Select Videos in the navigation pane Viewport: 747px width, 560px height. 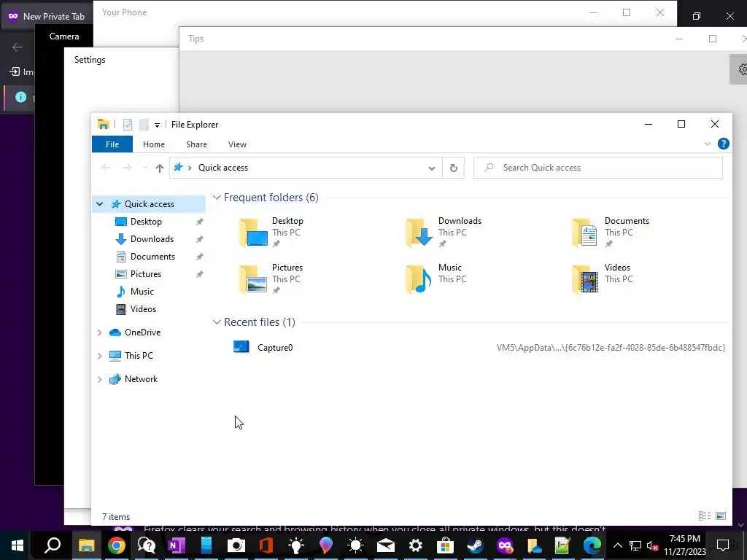coord(143,309)
